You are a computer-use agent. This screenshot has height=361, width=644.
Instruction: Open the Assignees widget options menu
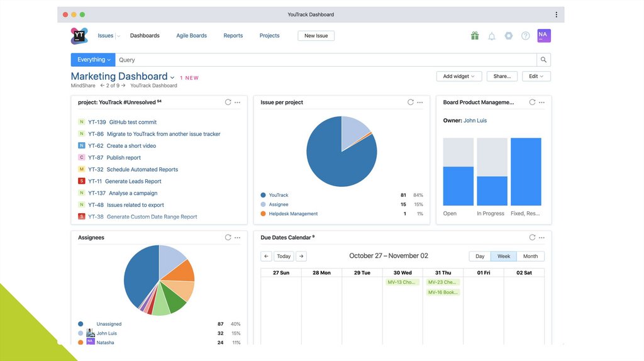(237, 238)
